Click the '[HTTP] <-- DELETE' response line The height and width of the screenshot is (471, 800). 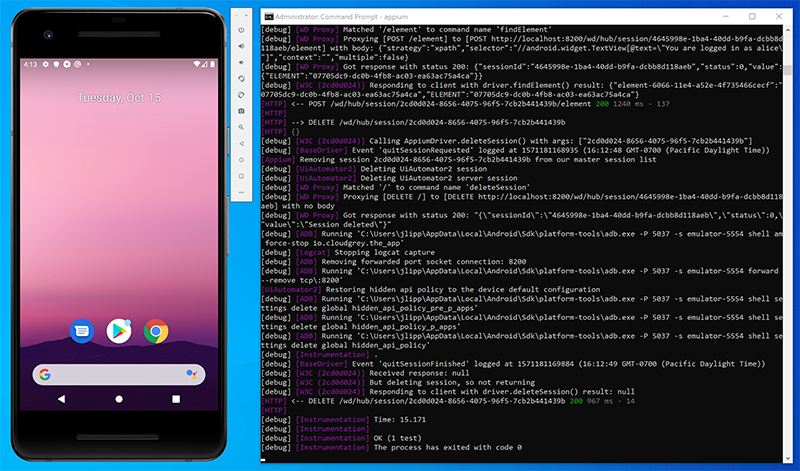click(448, 401)
